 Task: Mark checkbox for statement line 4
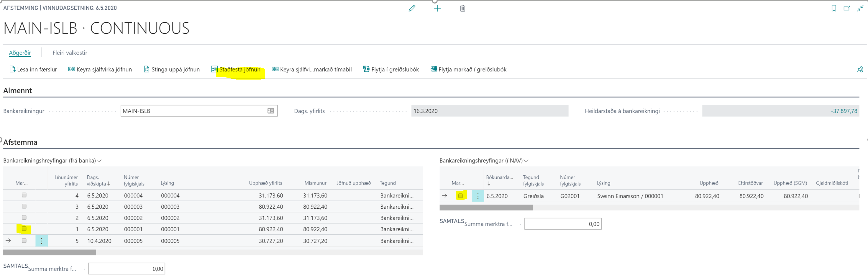(24, 195)
